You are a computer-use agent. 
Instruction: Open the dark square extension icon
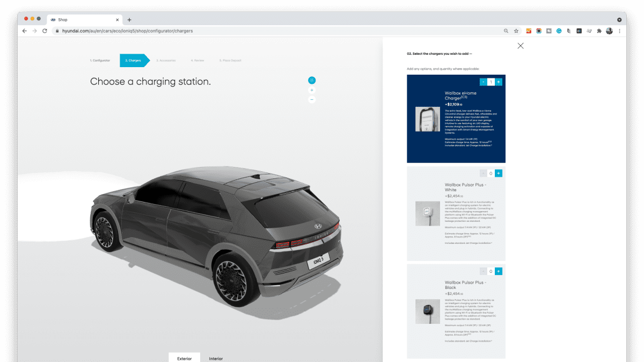click(579, 31)
